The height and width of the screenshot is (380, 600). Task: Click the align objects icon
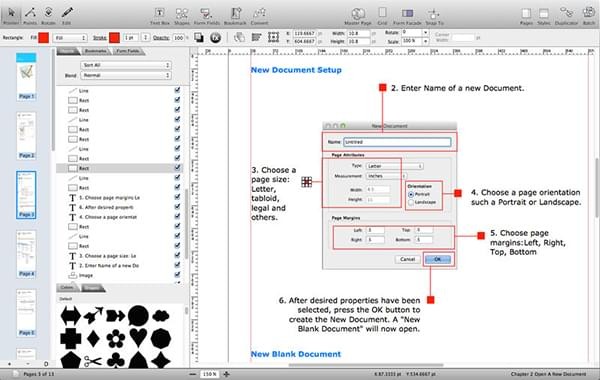click(256, 38)
